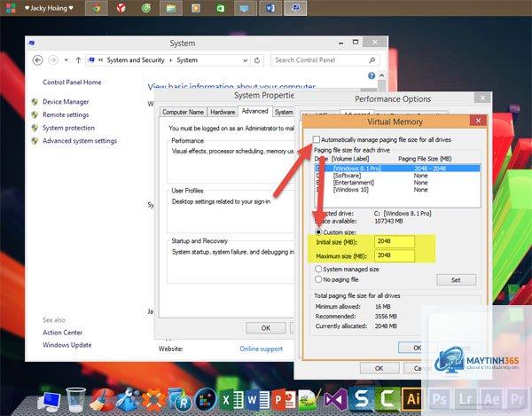Launch Lightroom from the dock
532x416 pixels.
[465, 399]
